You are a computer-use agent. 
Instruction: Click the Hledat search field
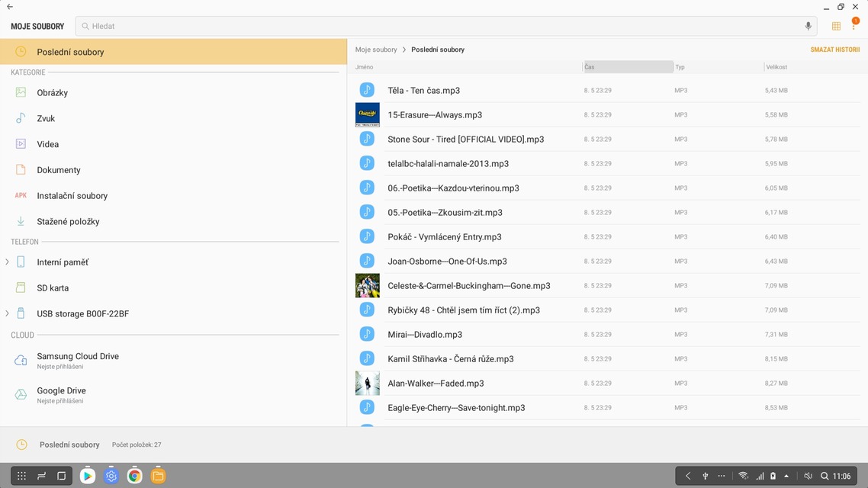tap(442, 26)
